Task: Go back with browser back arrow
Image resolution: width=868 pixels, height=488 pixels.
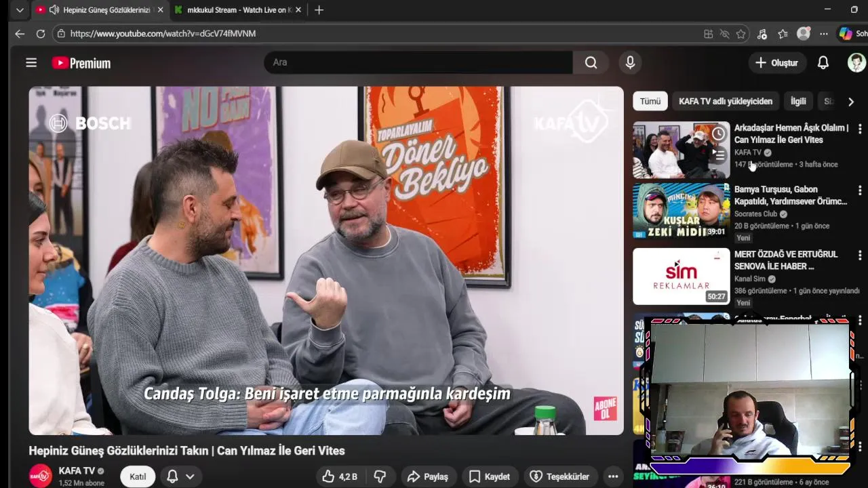Action: pyautogui.click(x=20, y=33)
